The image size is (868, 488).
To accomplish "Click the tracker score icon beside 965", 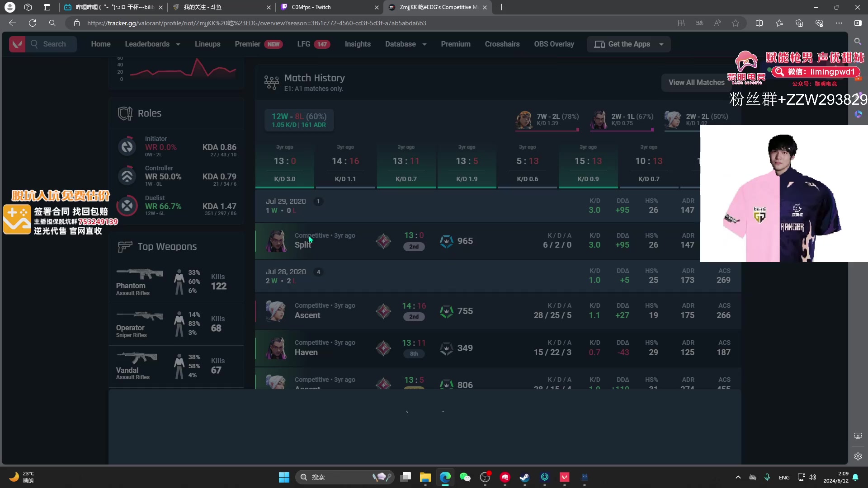I will pyautogui.click(x=447, y=241).
